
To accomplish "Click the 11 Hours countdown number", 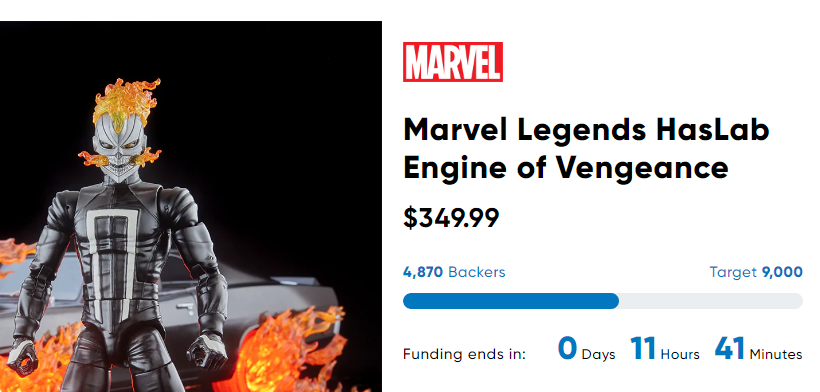I will 643,349.
